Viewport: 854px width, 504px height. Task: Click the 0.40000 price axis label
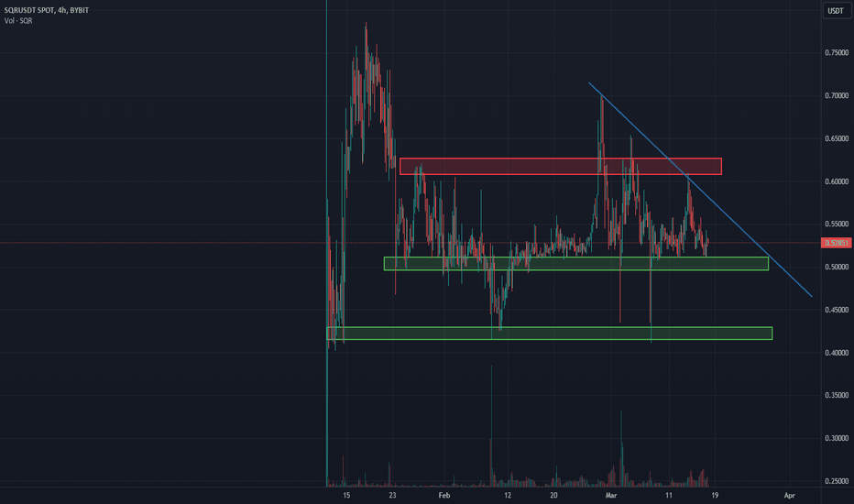pos(837,353)
